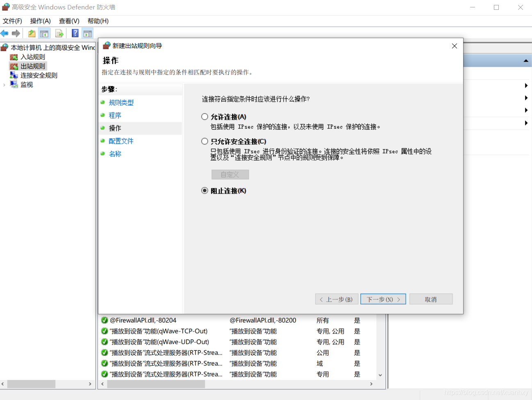Click rule name "播放到设备"功能(qWave-TCP-Out)
Viewport: 532px width, 400px height.
point(159,331)
